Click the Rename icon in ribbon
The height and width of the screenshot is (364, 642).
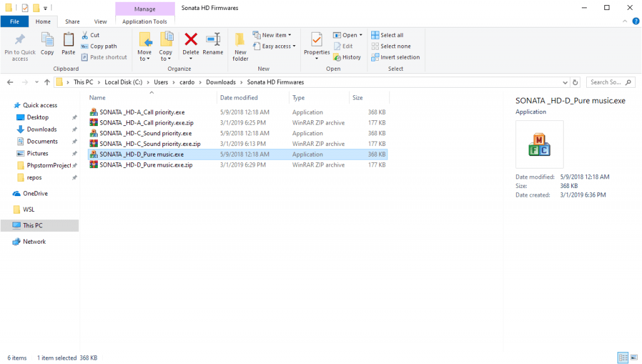click(x=213, y=41)
